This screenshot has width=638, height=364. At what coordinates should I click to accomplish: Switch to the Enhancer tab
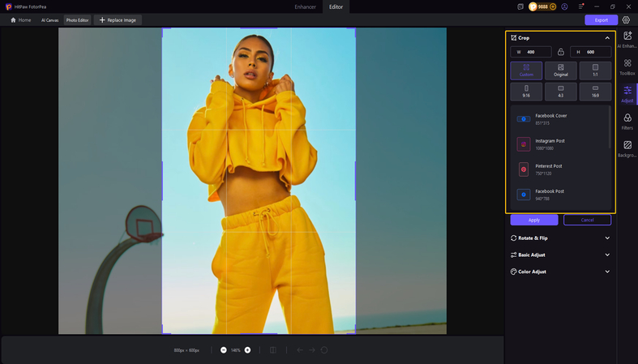[x=305, y=7]
